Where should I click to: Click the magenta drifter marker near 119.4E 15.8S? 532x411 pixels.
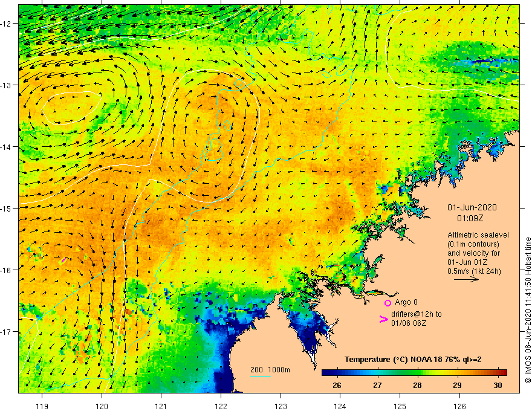click(x=63, y=260)
